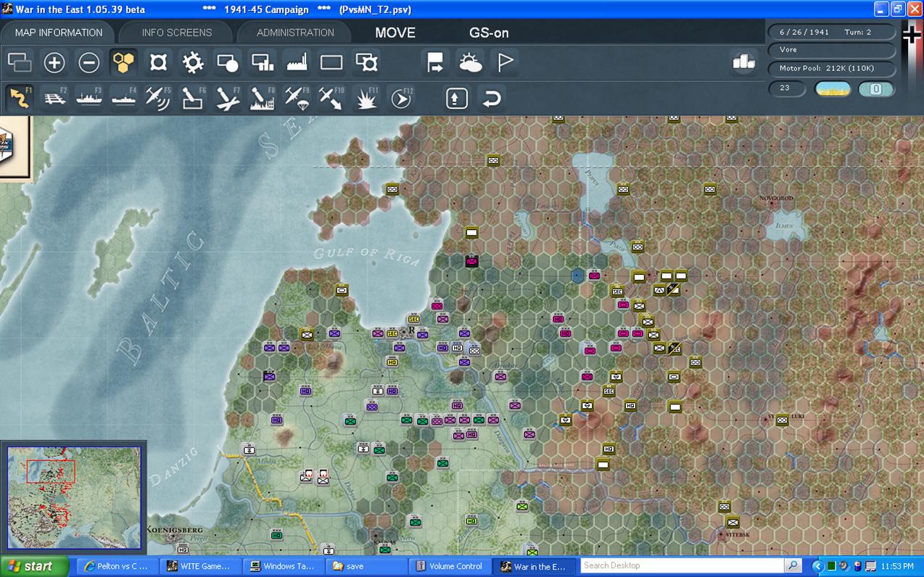Image resolution: width=924 pixels, height=577 pixels.
Task: Click the gear icon in map toolbar
Action: point(194,62)
